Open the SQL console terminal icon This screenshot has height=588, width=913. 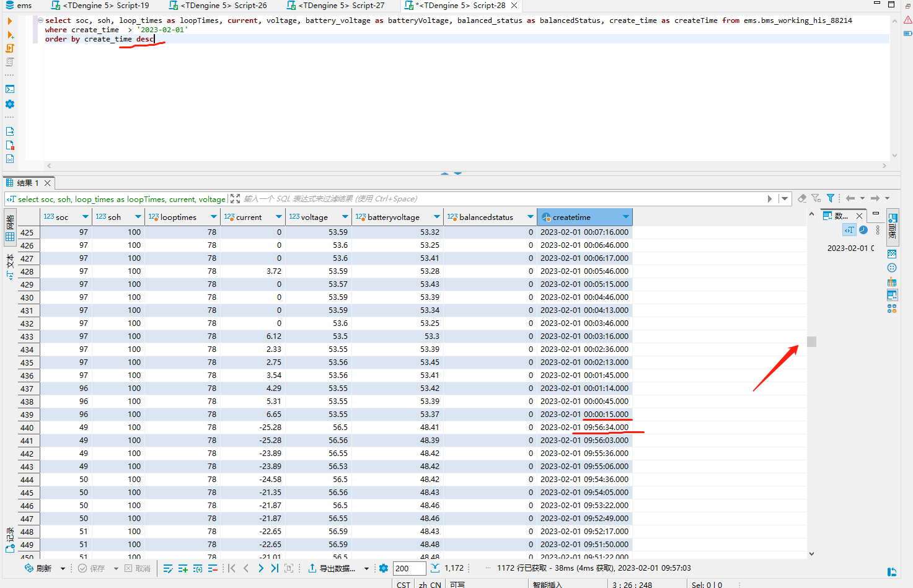[x=9, y=89]
